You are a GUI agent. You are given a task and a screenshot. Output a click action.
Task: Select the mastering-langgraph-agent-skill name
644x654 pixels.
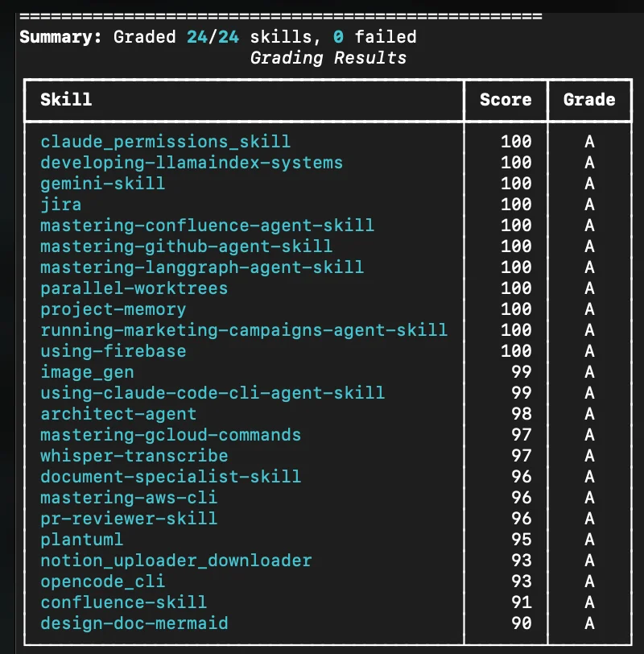tap(202, 267)
